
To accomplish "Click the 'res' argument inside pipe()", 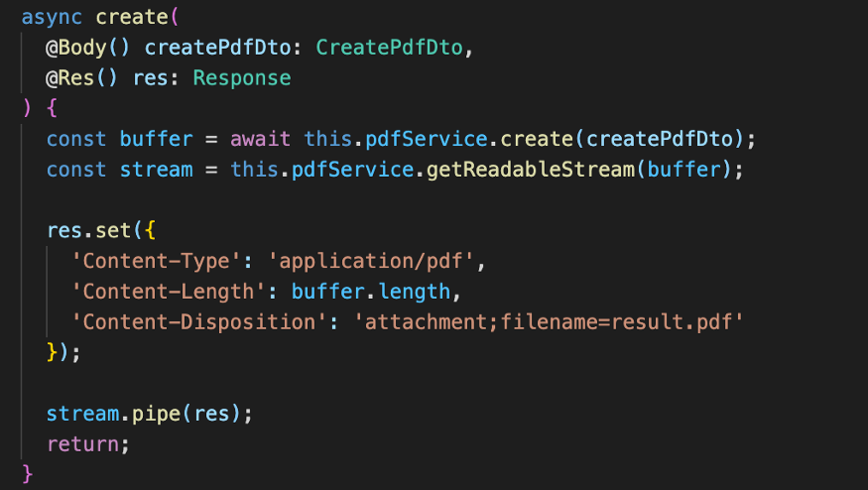I will (x=211, y=414).
